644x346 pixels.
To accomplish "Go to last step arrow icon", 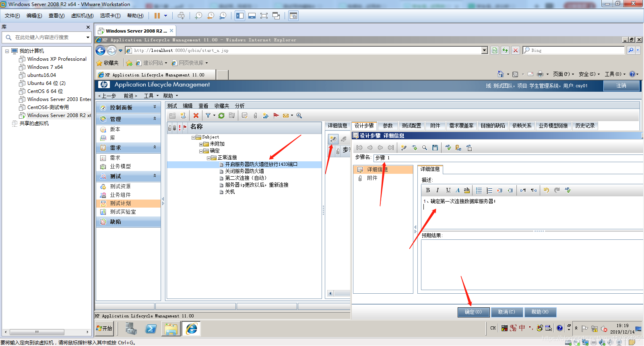I will pyautogui.click(x=391, y=148).
